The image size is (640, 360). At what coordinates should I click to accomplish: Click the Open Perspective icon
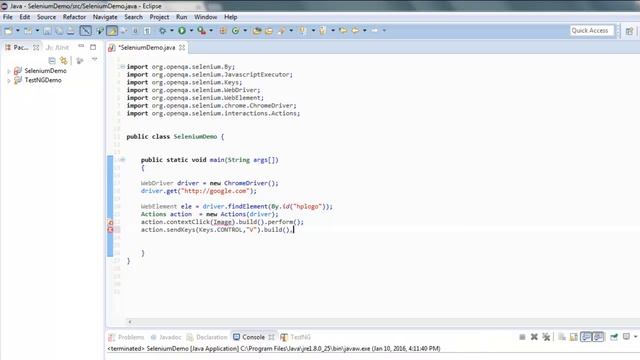[x=629, y=31]
